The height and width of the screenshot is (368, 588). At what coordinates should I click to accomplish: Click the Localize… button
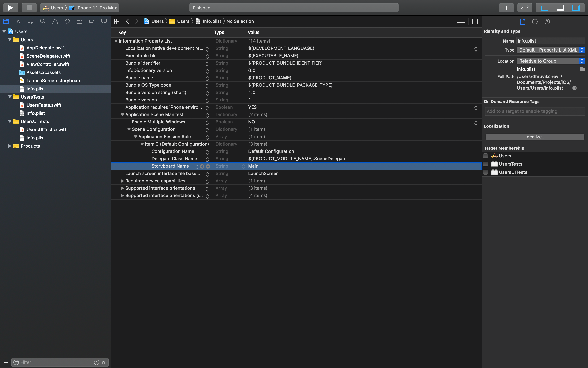tap(535, 137)
